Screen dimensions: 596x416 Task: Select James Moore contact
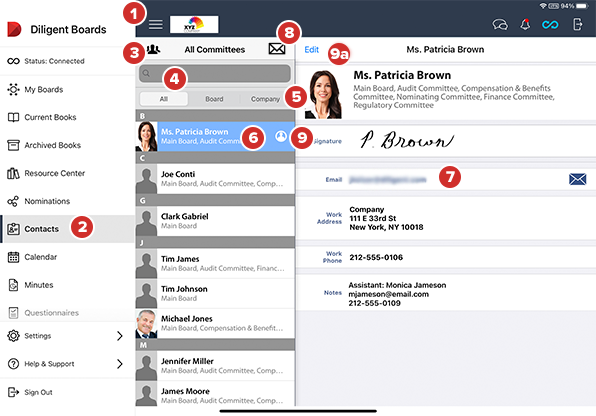tap(215, 394)
